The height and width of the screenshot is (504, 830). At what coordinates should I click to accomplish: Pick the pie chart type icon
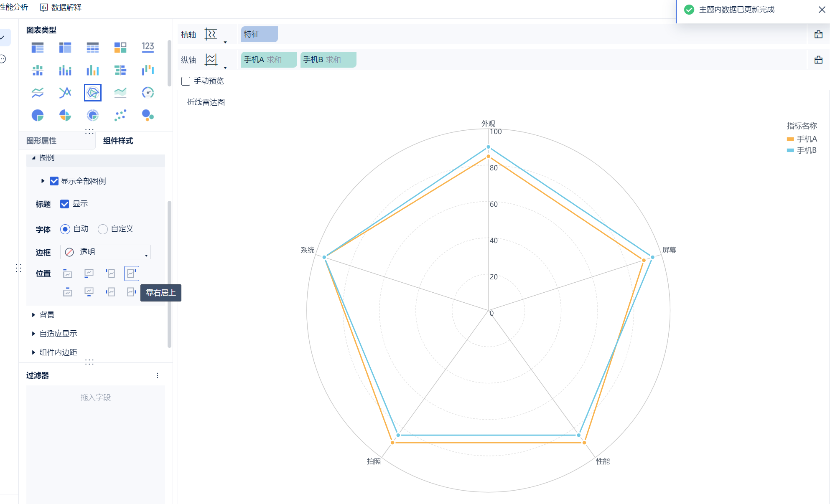tap(38, 115)
